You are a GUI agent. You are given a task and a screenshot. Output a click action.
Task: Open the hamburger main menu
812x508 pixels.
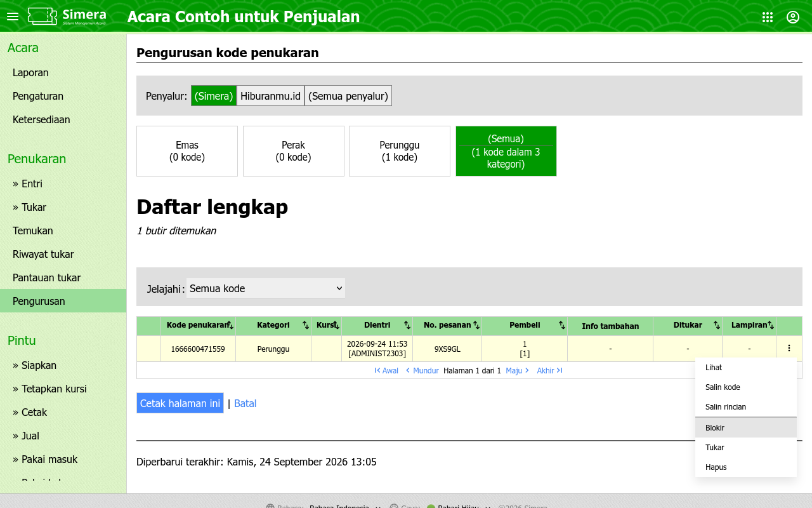tap(13, 17)
